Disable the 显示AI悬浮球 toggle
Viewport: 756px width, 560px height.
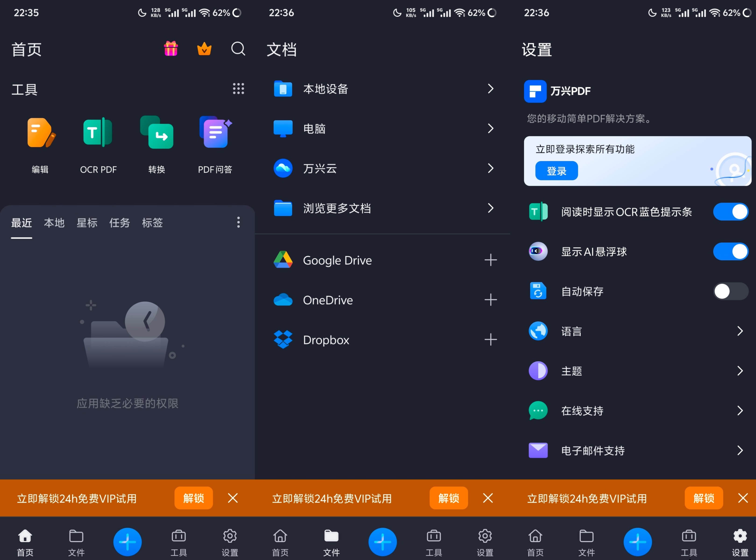[x=731, y=251]
